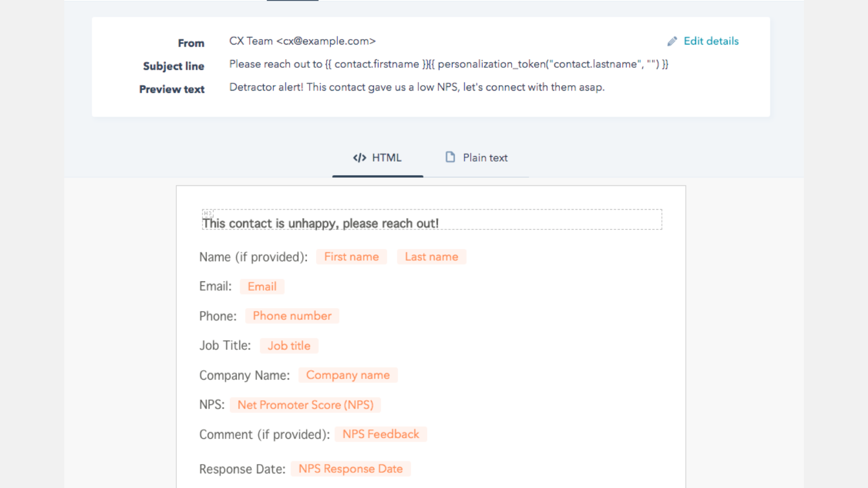The width and height of the screenshot is (868, 488).
Task: Click the heading "This contact is unhappy"
Action: coord(321,223)
